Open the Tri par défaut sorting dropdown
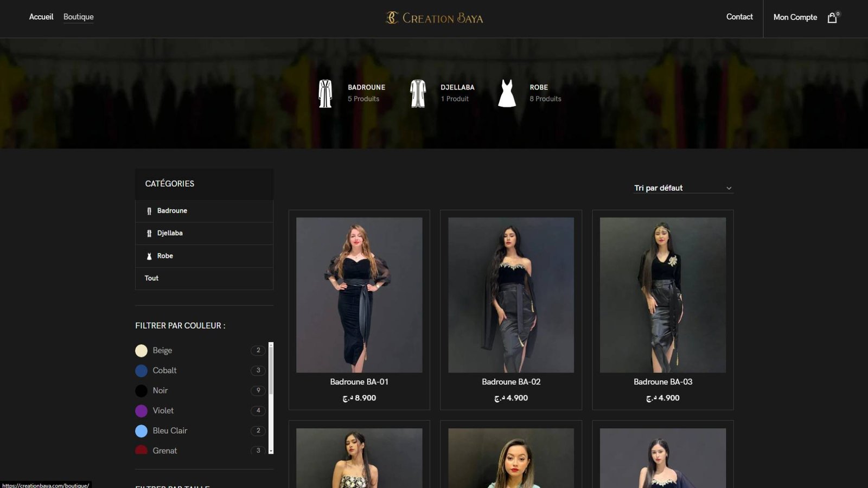 point(682,188)
